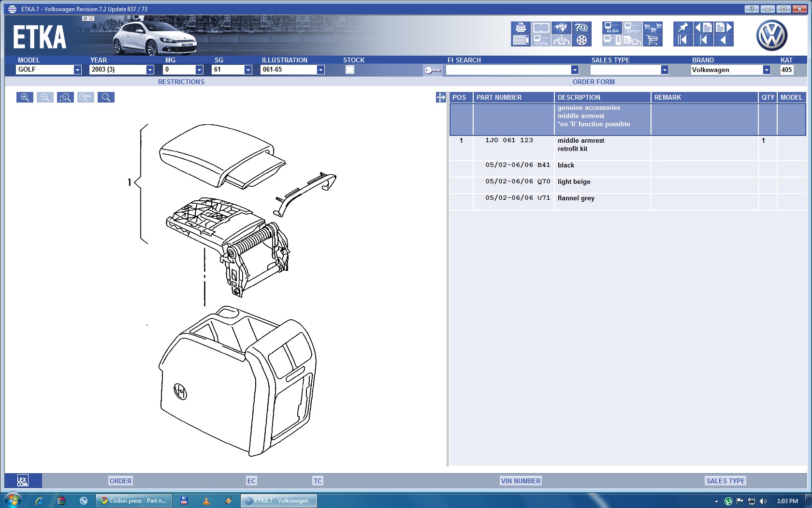Click the single-bar back arrow icon
Viewport: 812px width, 508px height.
703,40
